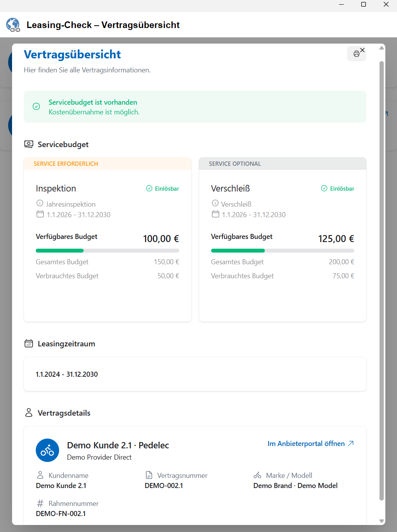Open Im Anbieterportal öffnen link
397x532 pixels.
(311, 444)
